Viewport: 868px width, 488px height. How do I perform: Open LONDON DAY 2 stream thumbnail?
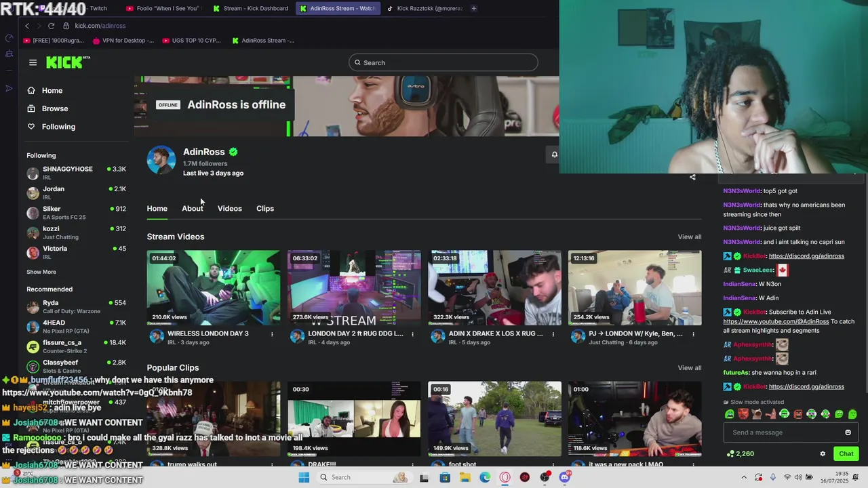pyautogui.click(x=354, y=287)
